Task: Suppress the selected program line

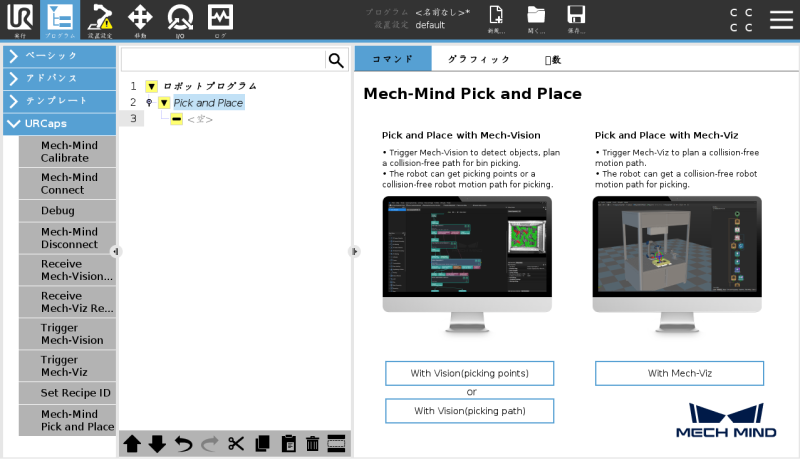Action: tap(336, 444)
